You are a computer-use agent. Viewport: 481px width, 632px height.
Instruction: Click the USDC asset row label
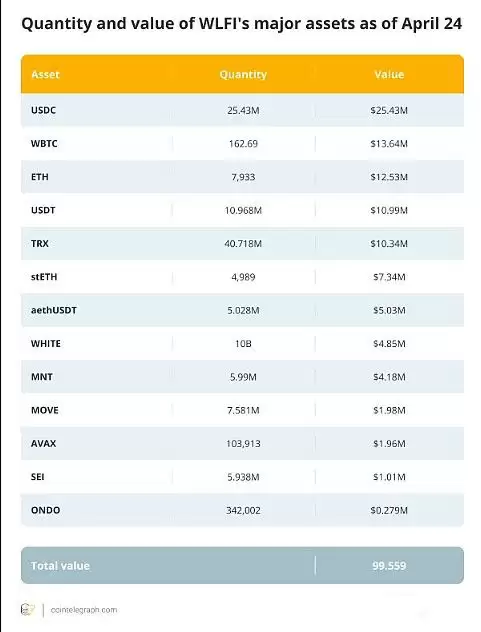click(x=43, y=110)
